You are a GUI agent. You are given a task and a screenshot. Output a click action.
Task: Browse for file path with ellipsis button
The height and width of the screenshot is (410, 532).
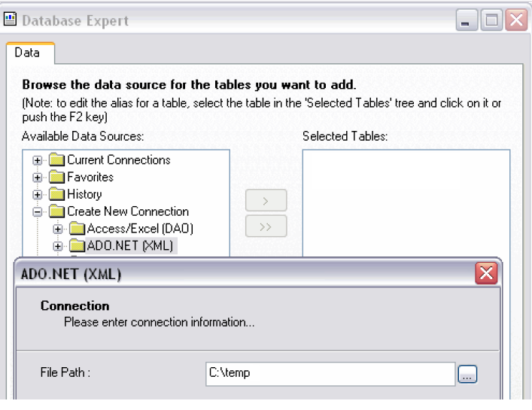[x=468, y=374]
